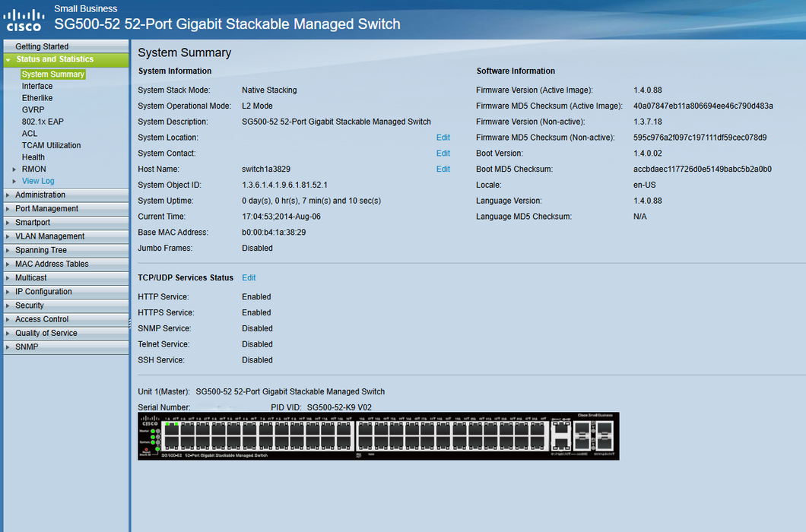Click the System Uptime value
Screen dimensions: 806x532
(312, 201)
